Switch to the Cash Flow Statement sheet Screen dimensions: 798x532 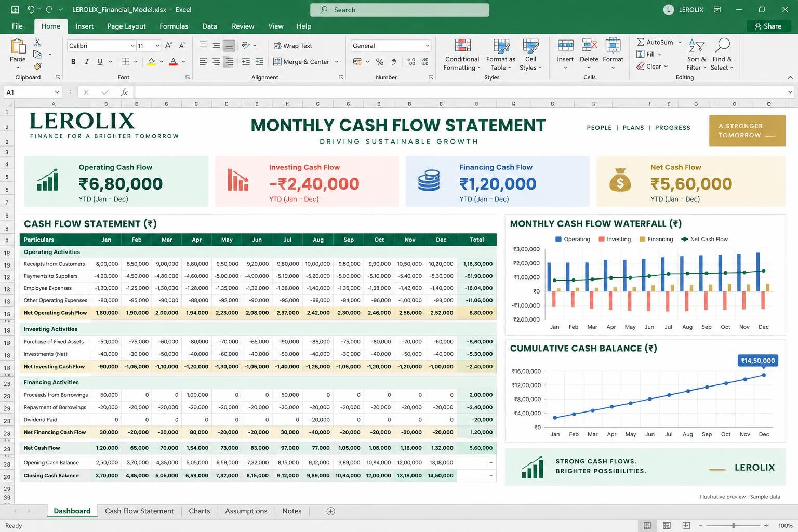pyautogui.click(x=139, y=511)
